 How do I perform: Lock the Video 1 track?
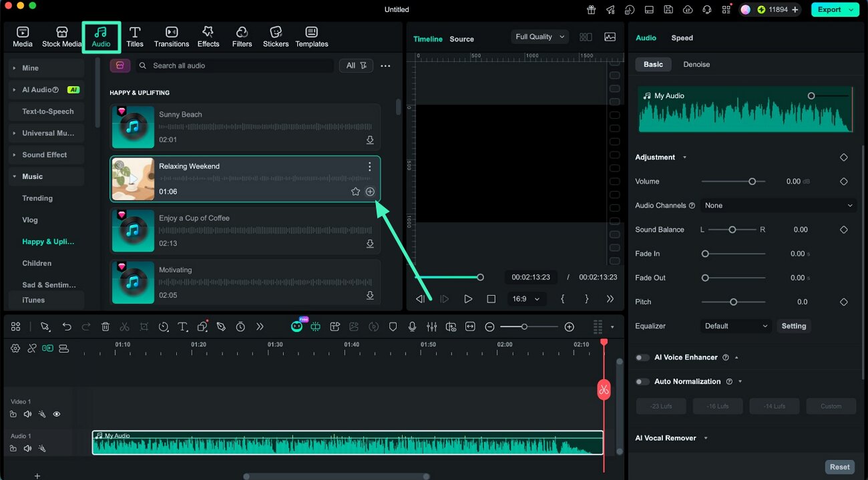(x=13, y=414)
